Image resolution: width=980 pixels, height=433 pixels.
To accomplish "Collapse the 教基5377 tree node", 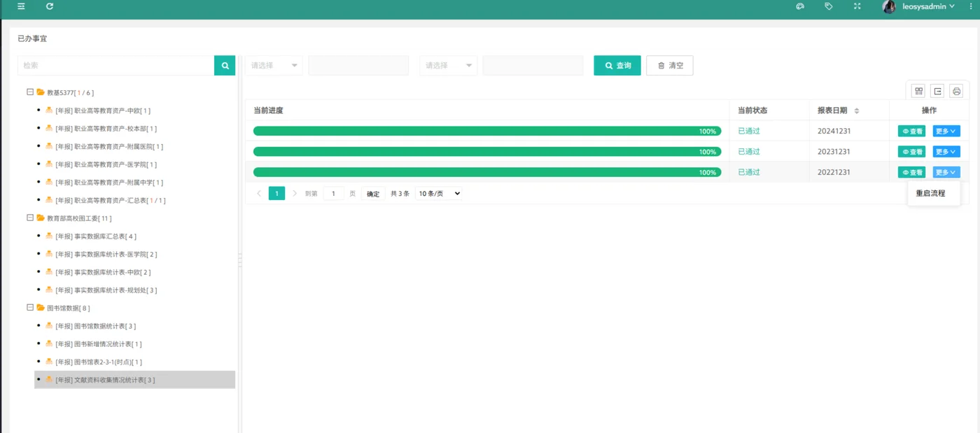I will click(x=30, y=92).
